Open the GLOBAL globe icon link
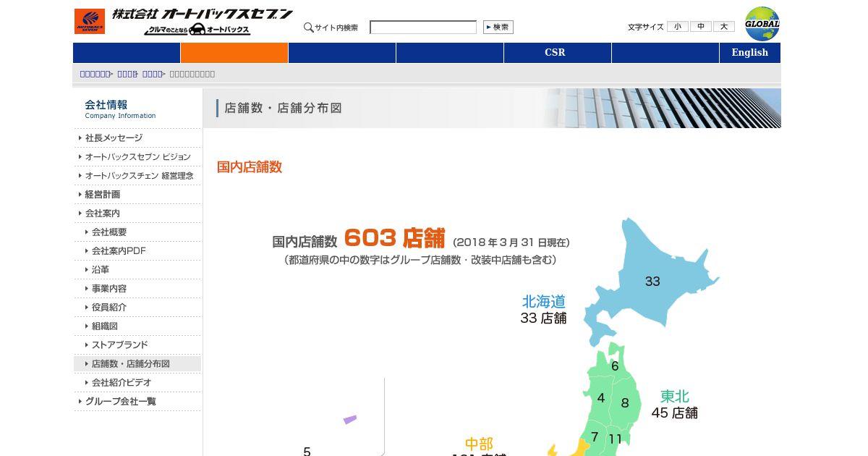This screenshot has width=868, height=456. point(762,24)
